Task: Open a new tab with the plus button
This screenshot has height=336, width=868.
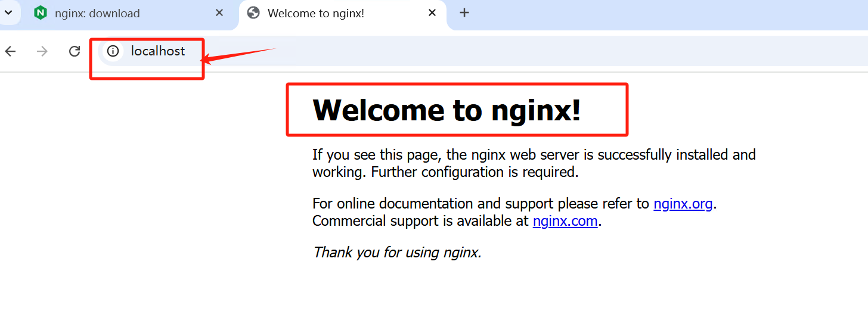Action: pyautogui.click(x=464, y=13)
